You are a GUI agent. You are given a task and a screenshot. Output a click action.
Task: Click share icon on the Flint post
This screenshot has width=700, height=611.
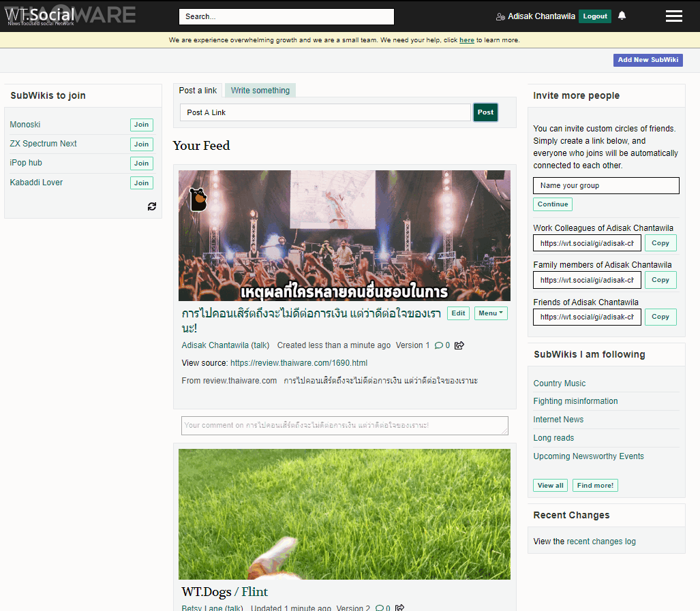[400, 608]
